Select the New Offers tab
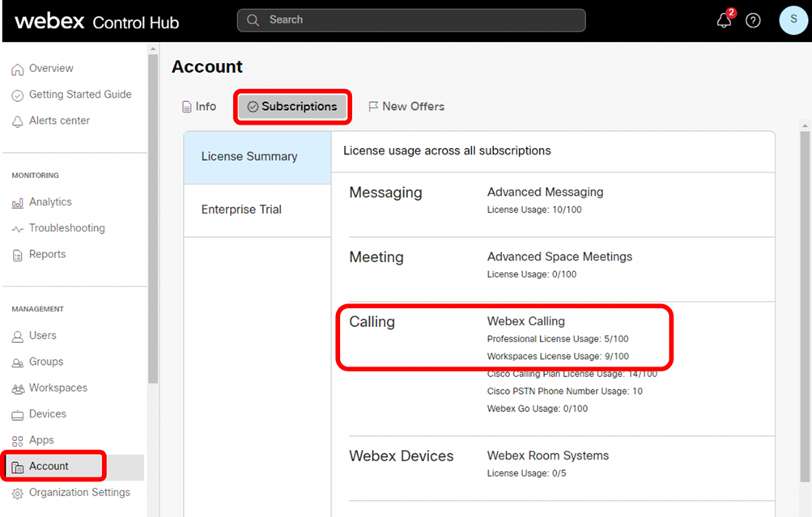 406,107
